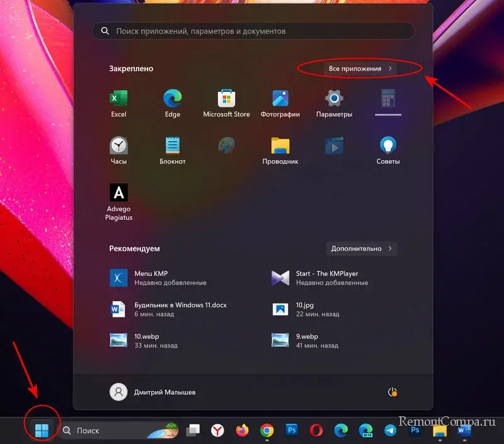Open Будильник в Windows 11.docx document
The height and width of the screenshot is (444, 504).
tap(168, 309)
